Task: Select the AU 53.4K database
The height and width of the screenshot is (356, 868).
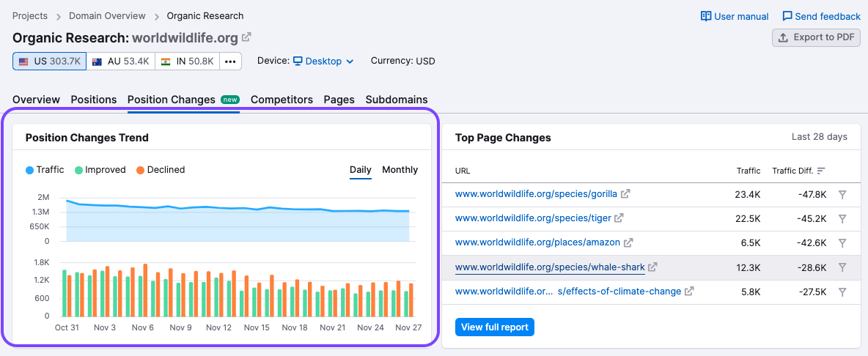Action: tap(121, 62)
